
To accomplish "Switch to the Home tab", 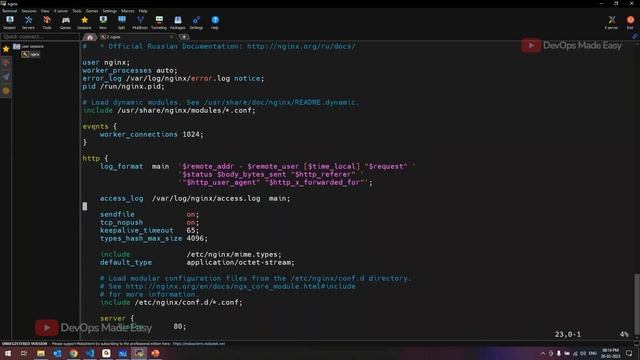I will click(x=89, y=37).
